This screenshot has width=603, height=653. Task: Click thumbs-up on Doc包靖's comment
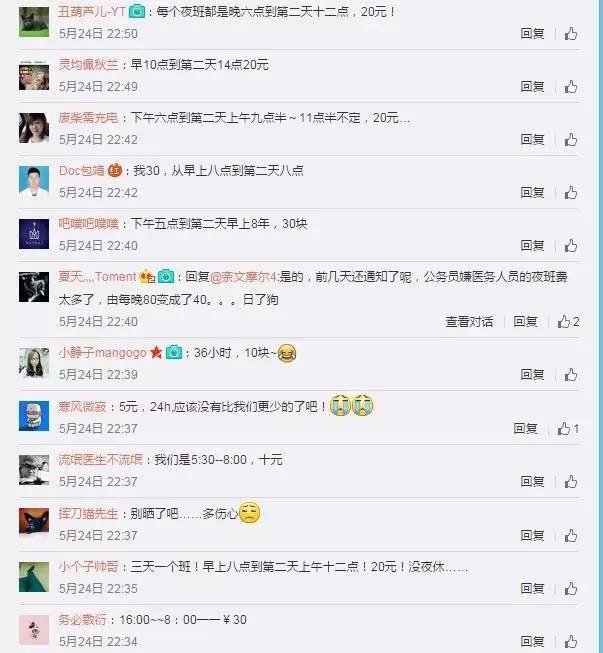tap(571, 192)
